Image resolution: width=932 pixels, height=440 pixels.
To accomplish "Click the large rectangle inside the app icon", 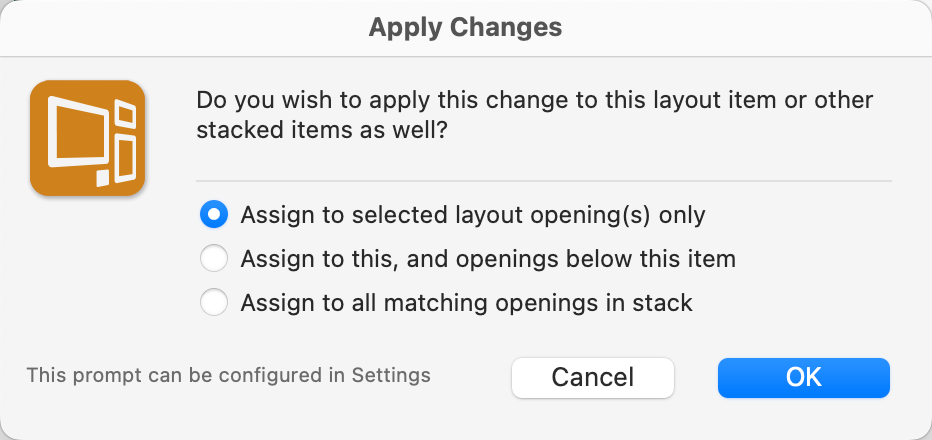I will click(x=77, y=133).
